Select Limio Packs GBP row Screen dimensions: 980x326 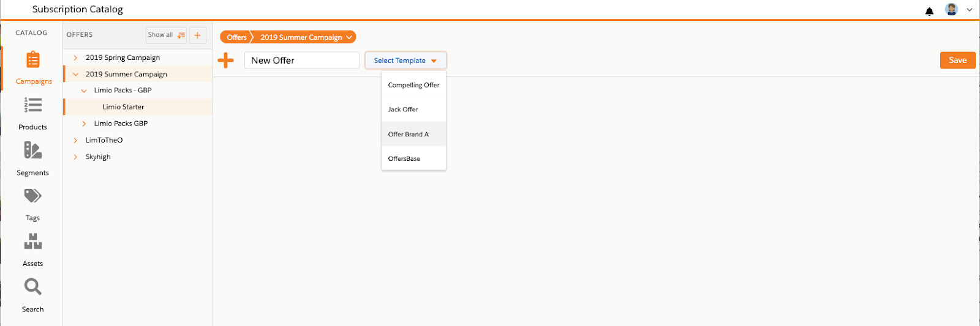click(x=138, y=124)
